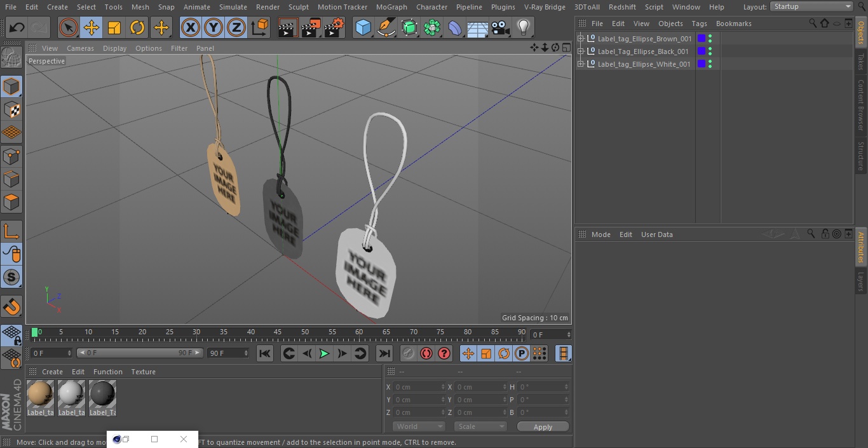Activate the Move tool
868x448 pixels.
(x=92, y=27)
